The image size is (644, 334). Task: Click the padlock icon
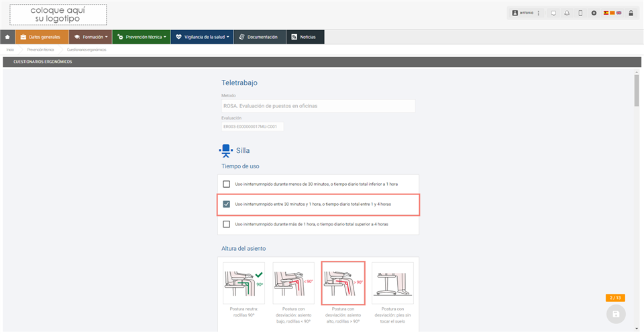(631, 13)
